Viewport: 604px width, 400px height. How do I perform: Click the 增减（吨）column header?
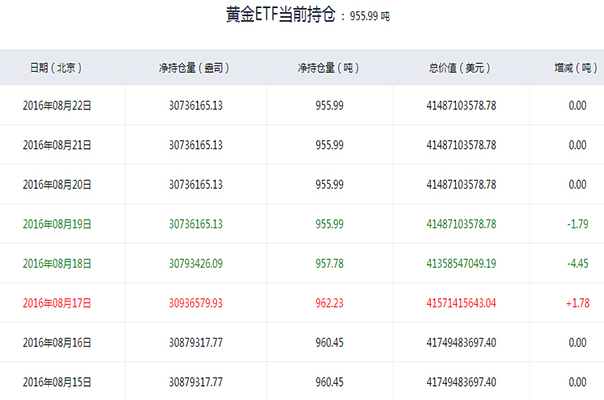pyautogui.click(x=576, y=68)
